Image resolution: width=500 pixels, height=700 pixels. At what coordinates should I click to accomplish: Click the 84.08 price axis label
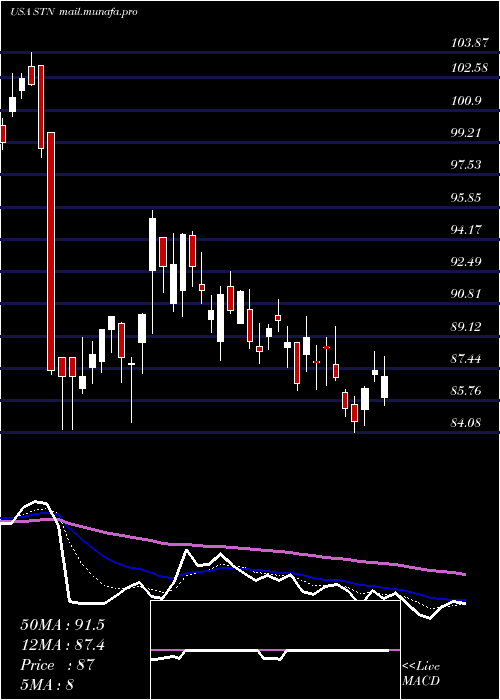[466, 422]
